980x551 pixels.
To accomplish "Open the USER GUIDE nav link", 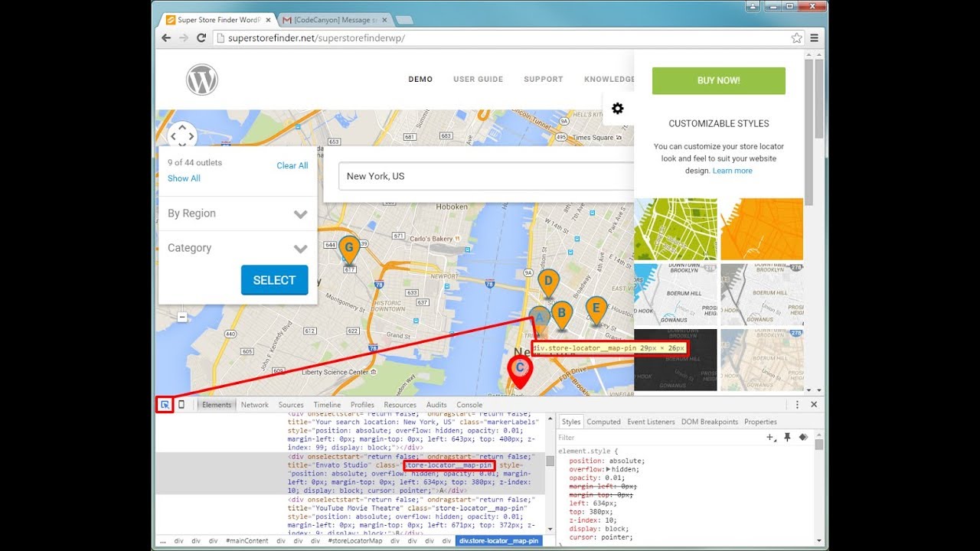I will [x=479, y=80].
